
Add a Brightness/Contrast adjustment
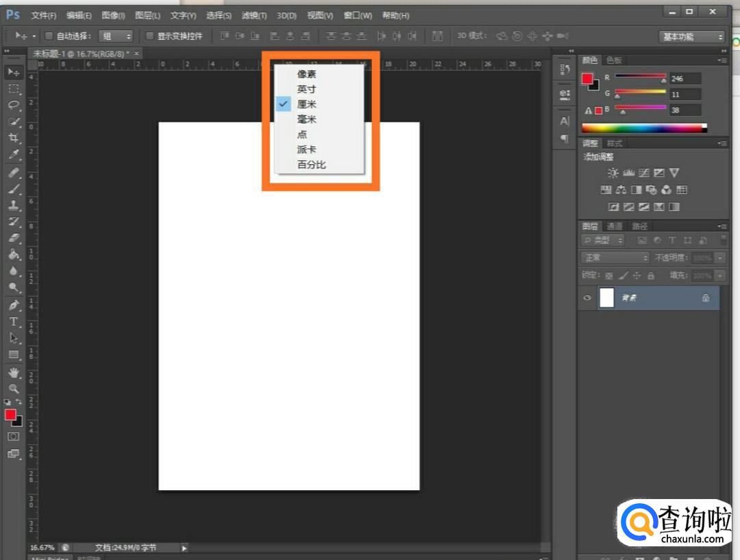click(x=613, y=173)
